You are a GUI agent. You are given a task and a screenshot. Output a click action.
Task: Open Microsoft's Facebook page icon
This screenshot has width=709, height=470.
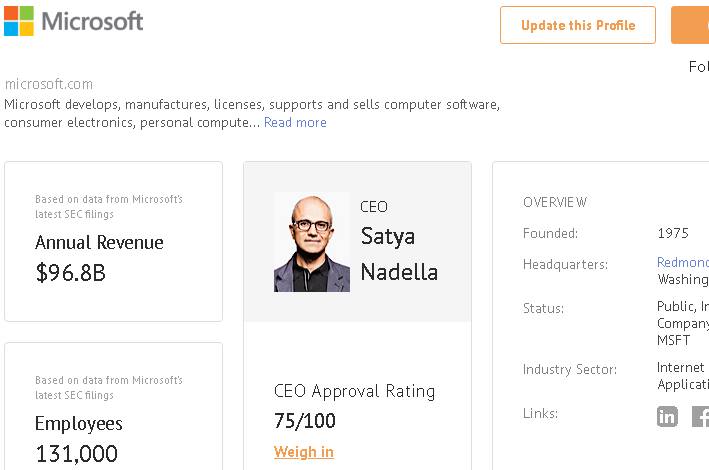[700, 416]
